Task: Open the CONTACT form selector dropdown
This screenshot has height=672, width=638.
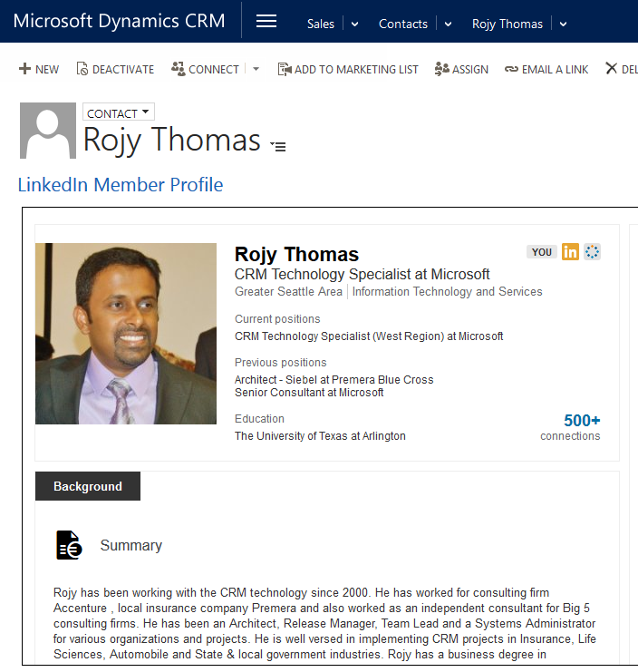Action: [118, 112]
